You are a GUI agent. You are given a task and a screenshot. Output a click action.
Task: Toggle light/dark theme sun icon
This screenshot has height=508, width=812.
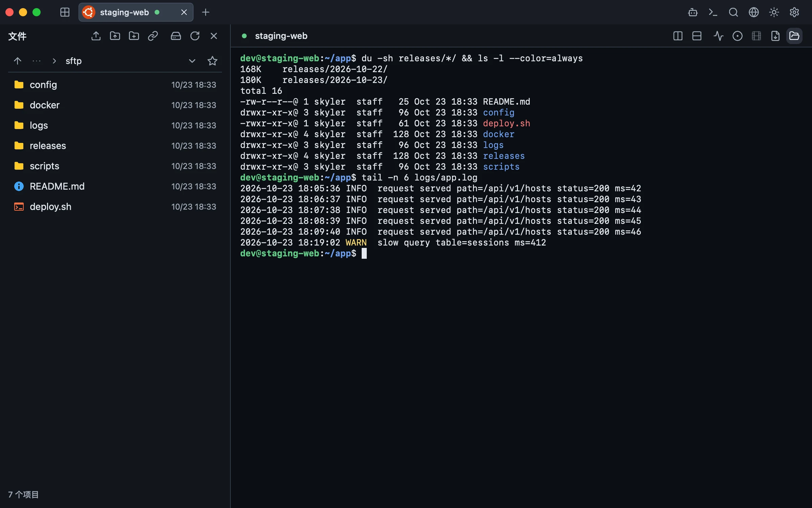click(x=774, y=12)
